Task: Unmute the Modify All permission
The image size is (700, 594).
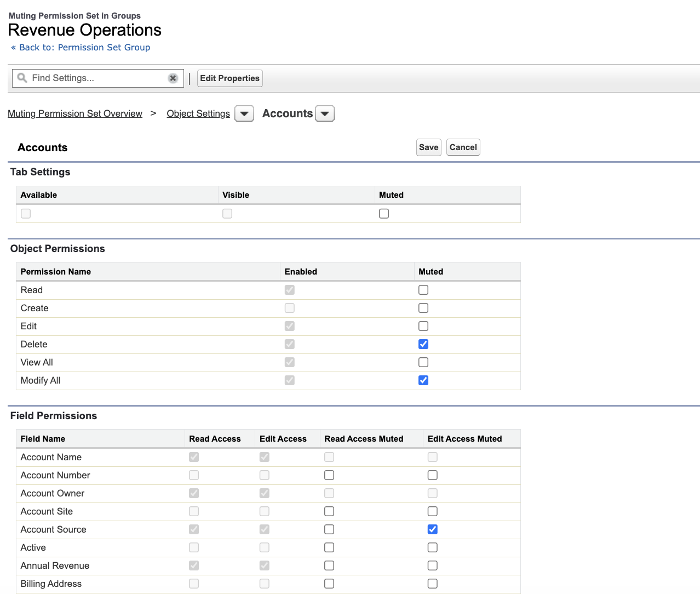Action: 423,380
